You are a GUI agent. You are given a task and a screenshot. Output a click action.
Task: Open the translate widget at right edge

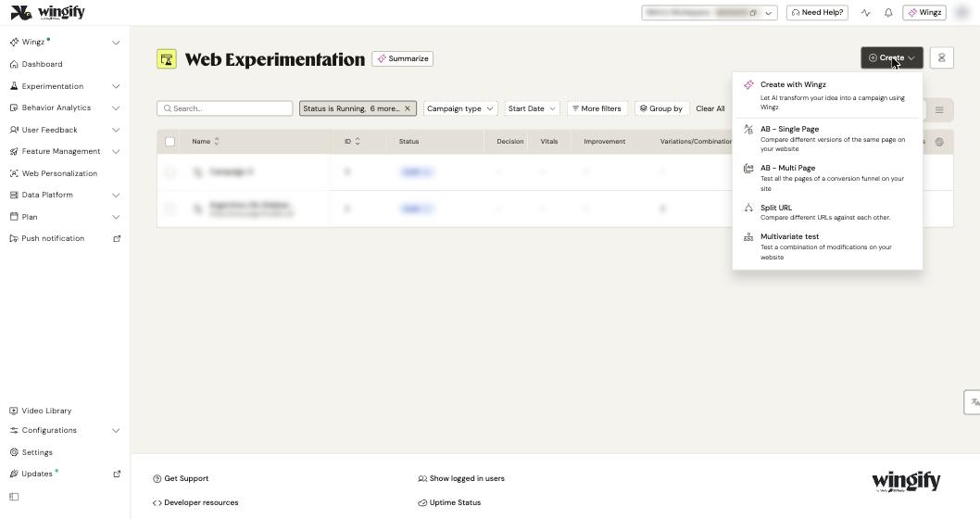click(974, 402)
